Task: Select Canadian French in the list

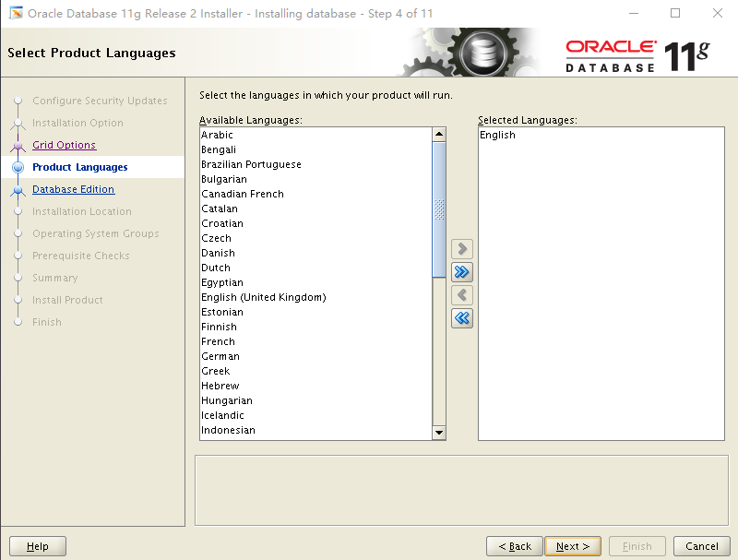Action: tap(315, 194)
